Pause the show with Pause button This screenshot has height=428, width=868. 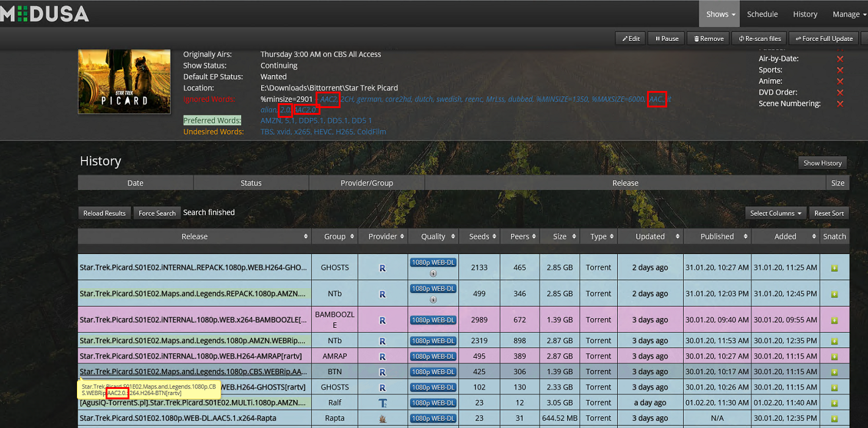(x=667, y=38)
